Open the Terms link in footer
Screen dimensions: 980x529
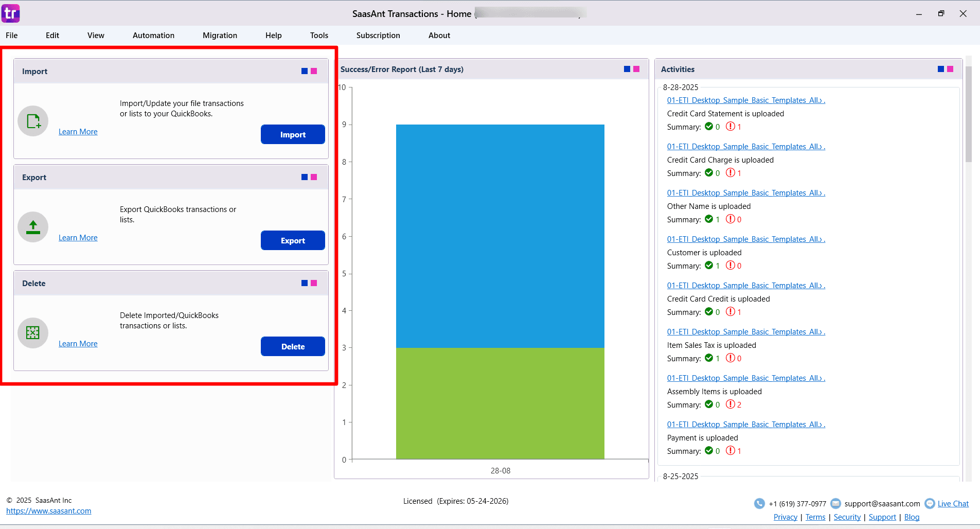[815, 517]
